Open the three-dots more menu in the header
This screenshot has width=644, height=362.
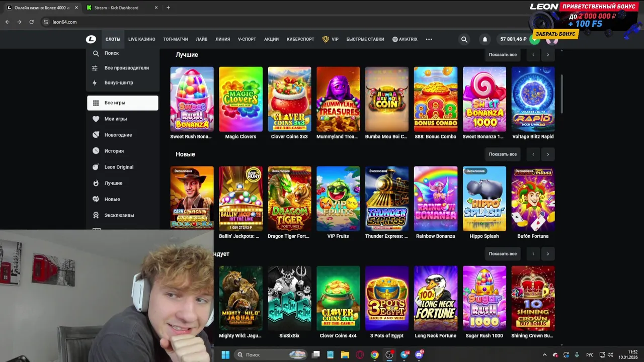pos(429,39)
